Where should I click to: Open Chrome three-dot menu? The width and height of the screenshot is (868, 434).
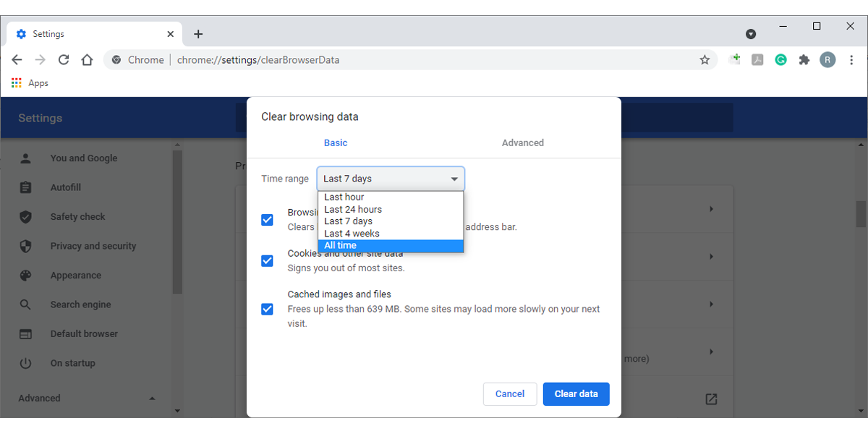pyautogui.click(x=851, y=60)
